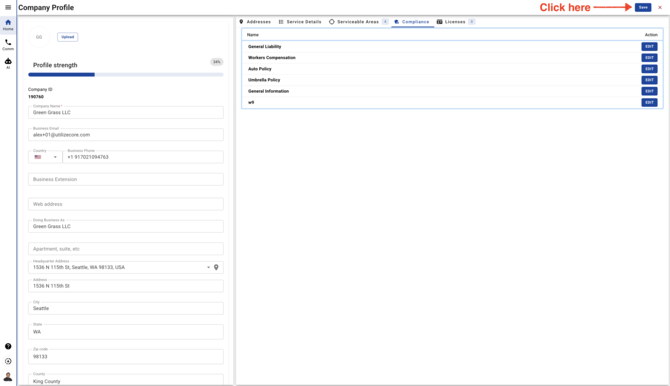The width and height of the screenshot is (670, 386).
Task: Click the Business Phone field
Action: click(x=143, y=157)
